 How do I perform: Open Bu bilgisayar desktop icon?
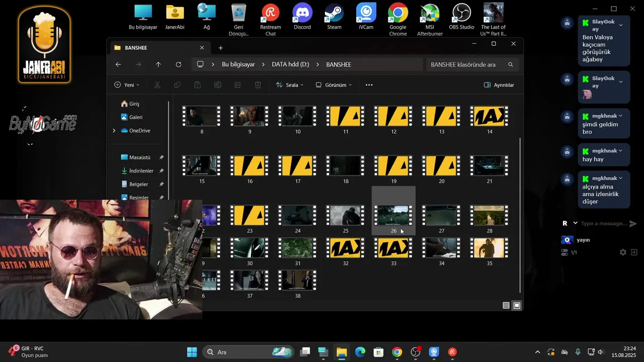tap(143, 17)
